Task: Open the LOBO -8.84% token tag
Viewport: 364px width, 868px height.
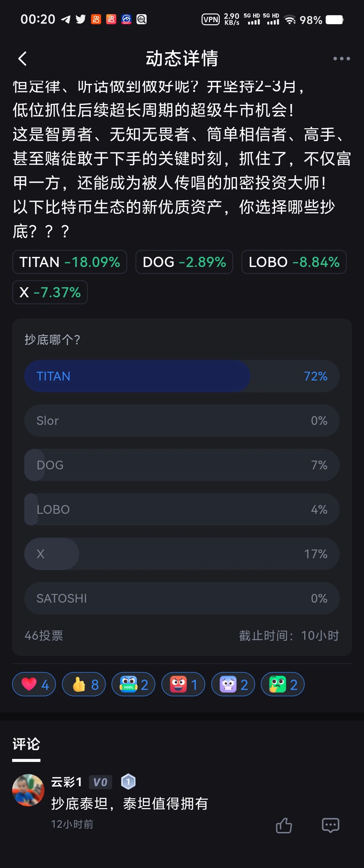Action: tap(294, 262)
